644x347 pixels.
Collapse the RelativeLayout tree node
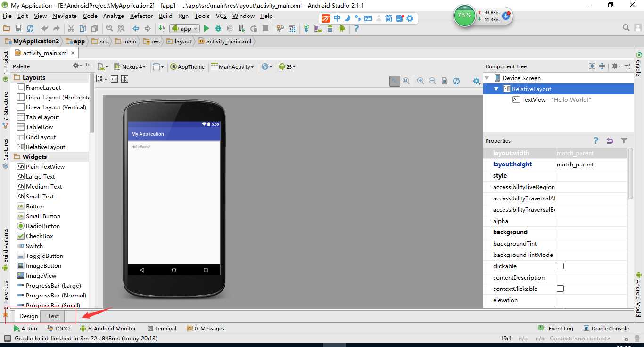coord(496,89)
